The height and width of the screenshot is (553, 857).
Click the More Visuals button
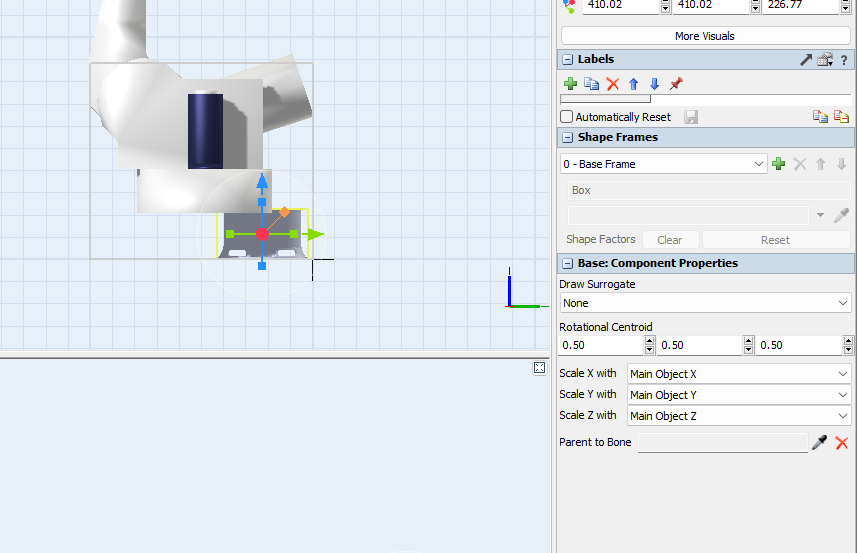pos(705,36)
